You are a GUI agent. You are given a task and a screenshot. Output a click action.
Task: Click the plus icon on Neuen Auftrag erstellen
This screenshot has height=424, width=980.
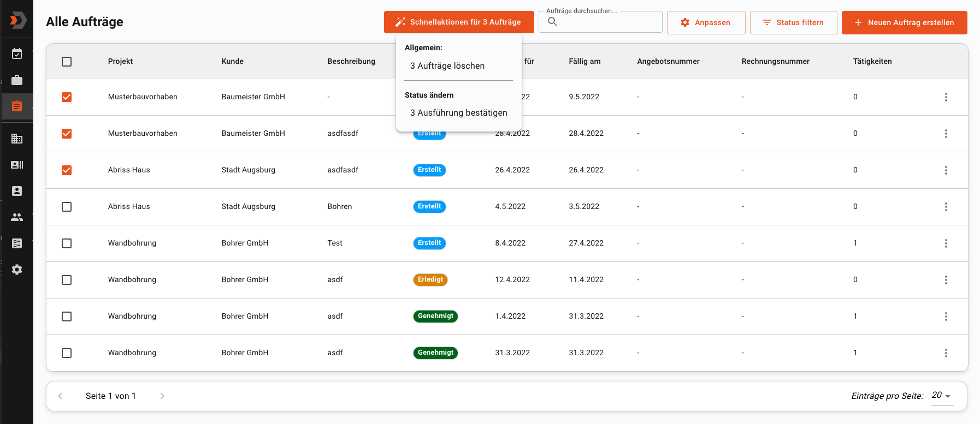tap(858, 22)
